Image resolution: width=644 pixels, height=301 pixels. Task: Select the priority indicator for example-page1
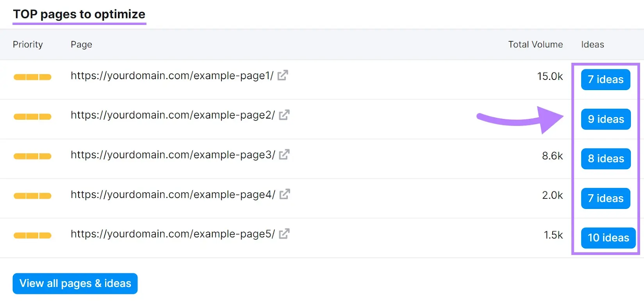pyautogui.click(x=32, y=77)
